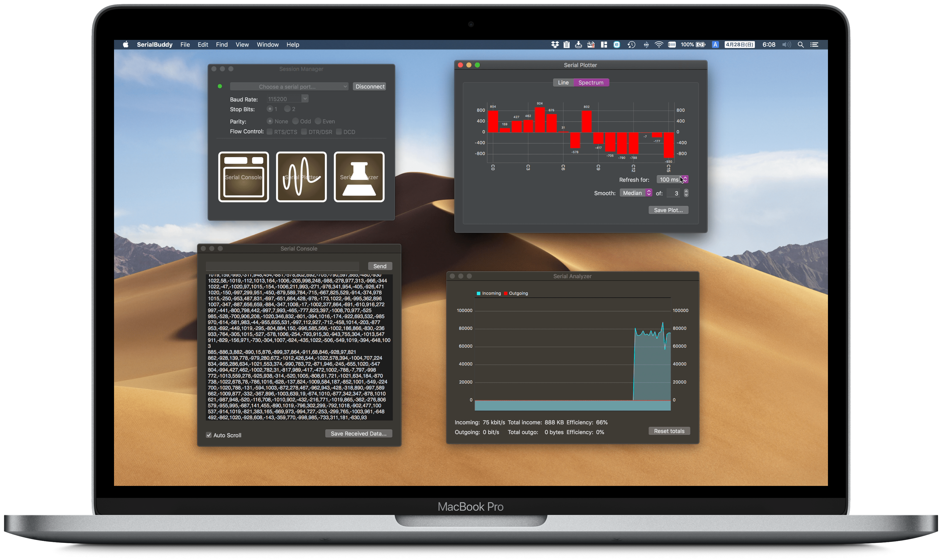Screen dimensions: 942x560
Task: Enable RTS/CTS flow control checkbox
Action: tap(269, 132)
